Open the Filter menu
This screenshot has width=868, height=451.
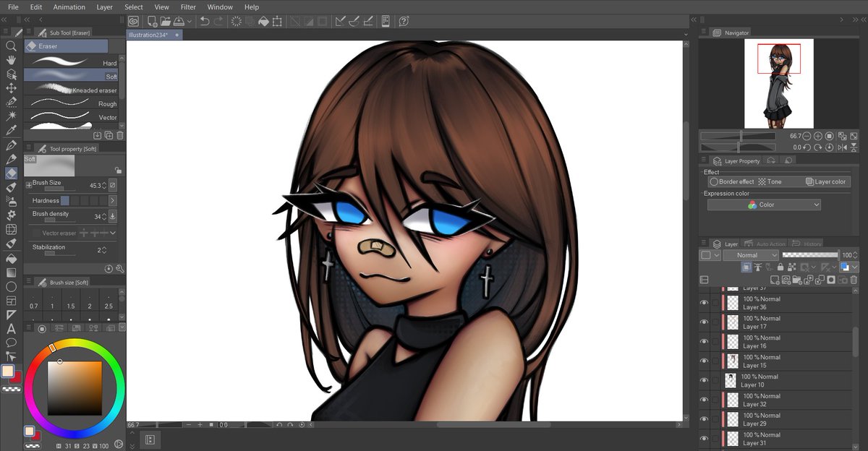click(188, 7)
